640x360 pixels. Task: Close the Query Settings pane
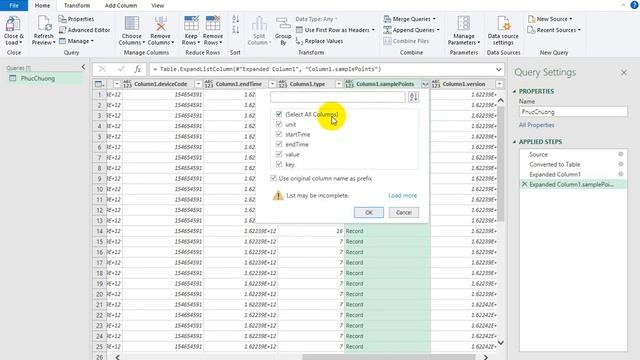624,73
